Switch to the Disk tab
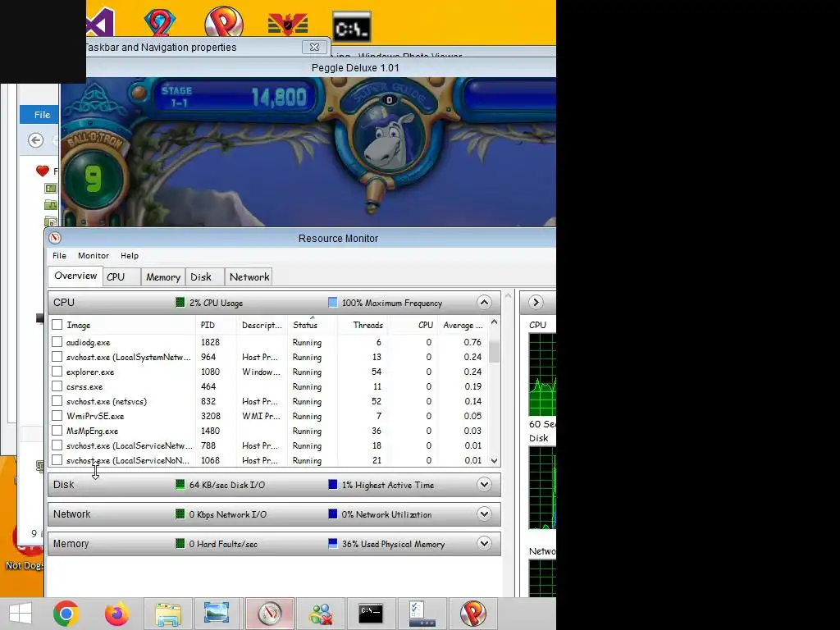 (x=204, y=277)
